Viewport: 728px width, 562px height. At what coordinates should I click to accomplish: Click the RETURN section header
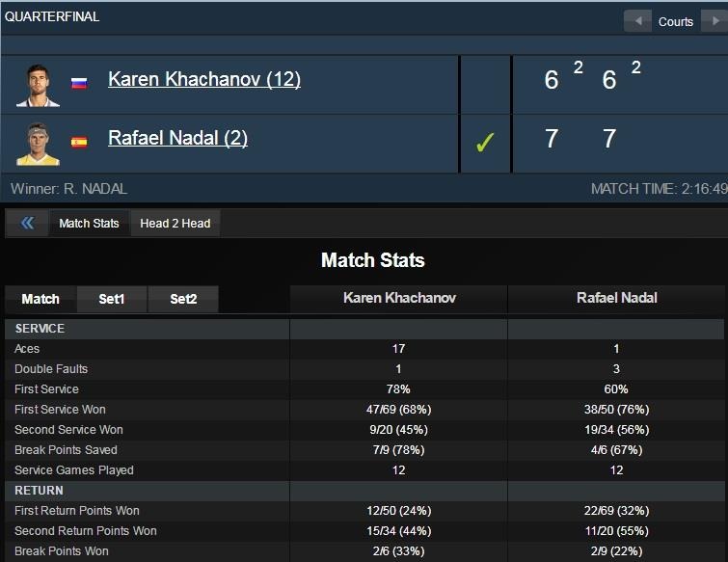[38, 491]
